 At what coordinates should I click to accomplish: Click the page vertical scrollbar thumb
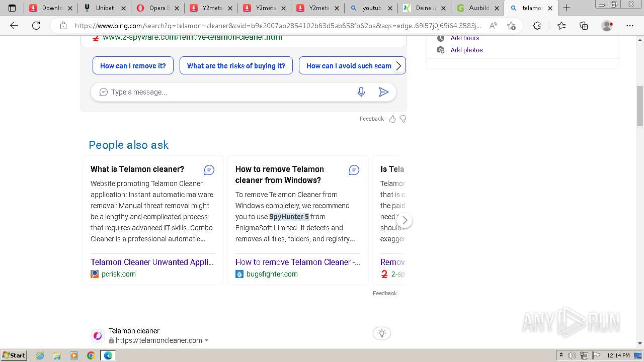[x=640, y=106]
